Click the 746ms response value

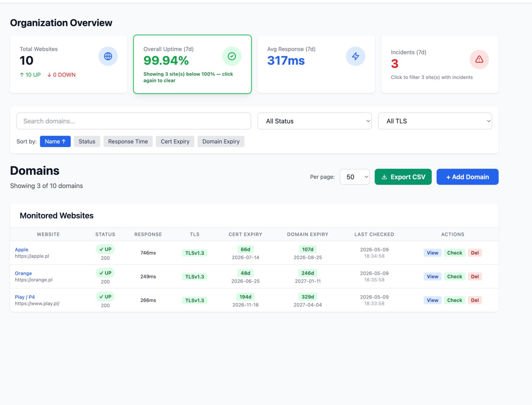148,253
